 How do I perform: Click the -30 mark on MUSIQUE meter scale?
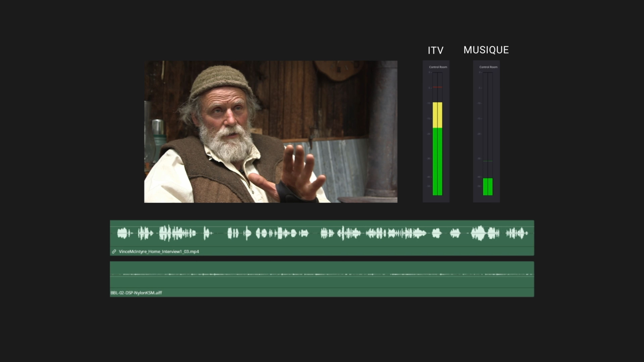[479, 159]
